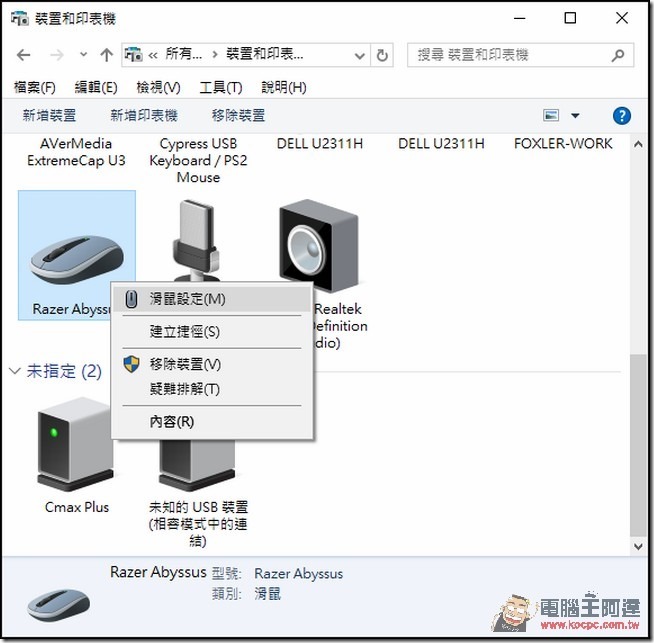Open the recent locations dropdown arrow

coord(83,55)
